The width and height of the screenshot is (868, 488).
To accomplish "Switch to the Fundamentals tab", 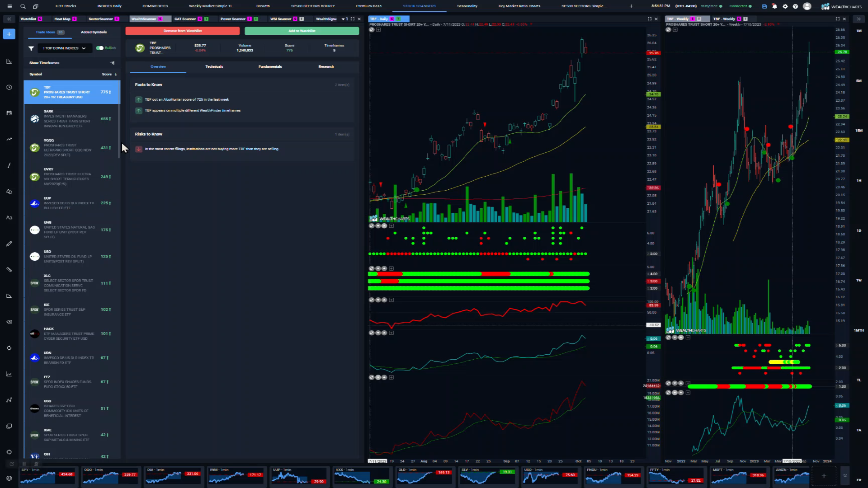I will click(270, 66).
